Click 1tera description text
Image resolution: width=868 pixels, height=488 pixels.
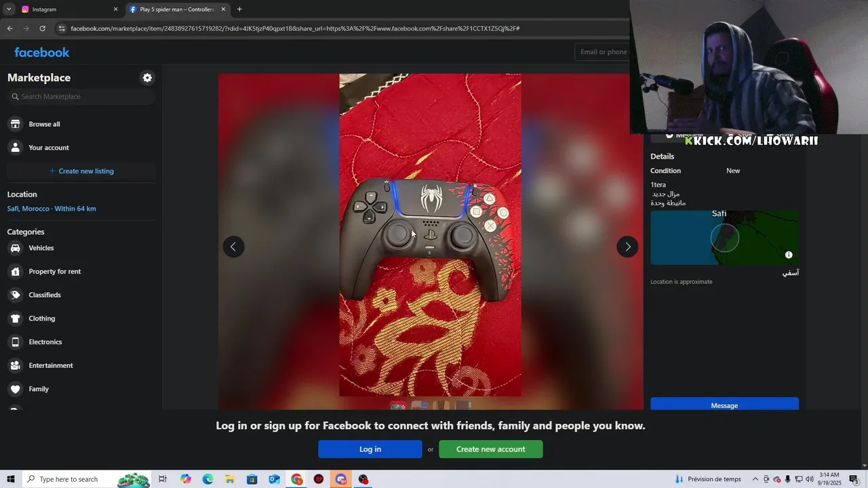click(x=658, y=185)
